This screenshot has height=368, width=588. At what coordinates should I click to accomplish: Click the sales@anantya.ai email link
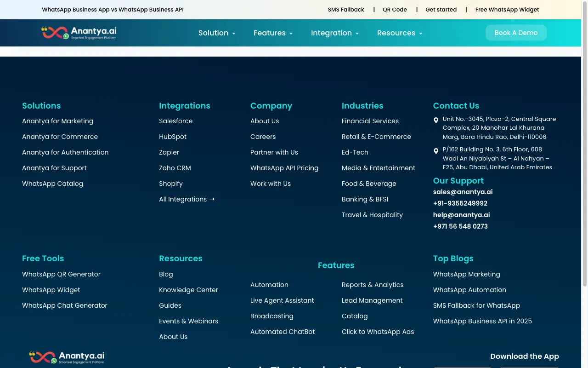[x=463, y=192]
